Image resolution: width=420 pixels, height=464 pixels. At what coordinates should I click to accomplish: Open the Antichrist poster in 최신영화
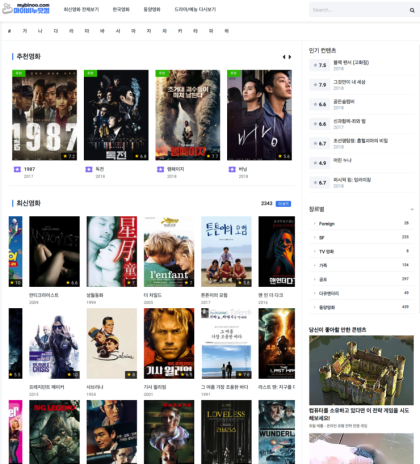point(54,252)
